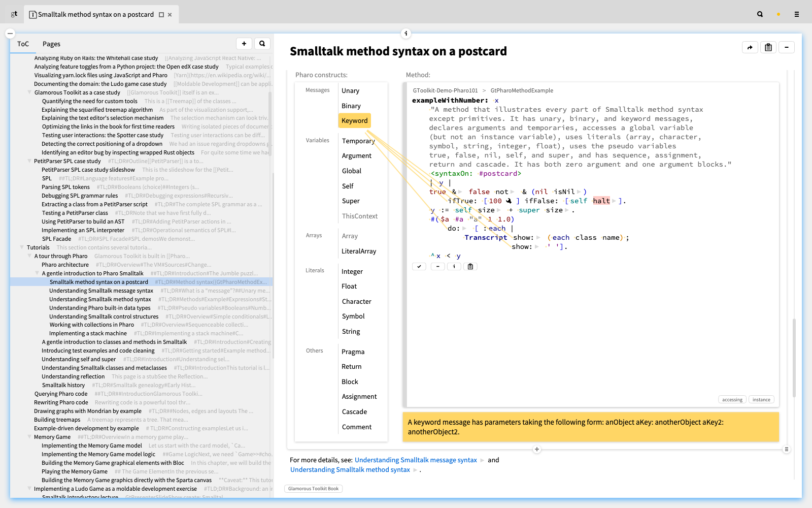
Task: Click the GToolkit-Demo-Pharo101 breadcrumb
Action: click(445, 90)
